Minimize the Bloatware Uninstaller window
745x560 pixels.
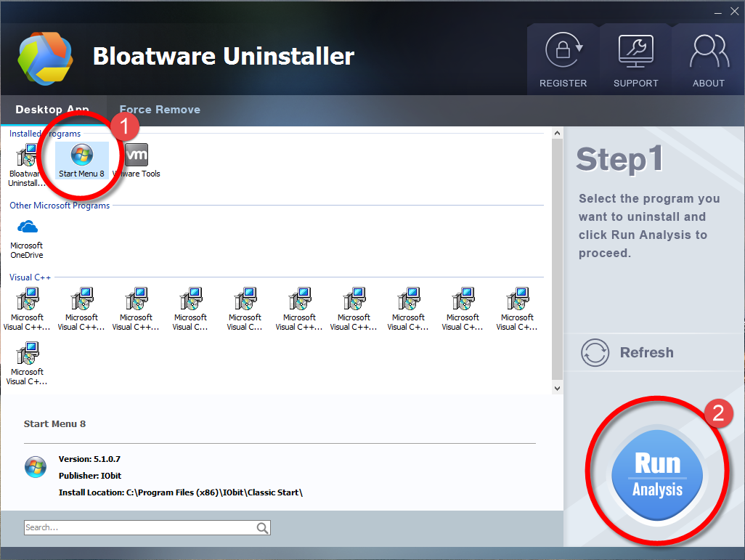pyautogui.click(x=717, y=12)
